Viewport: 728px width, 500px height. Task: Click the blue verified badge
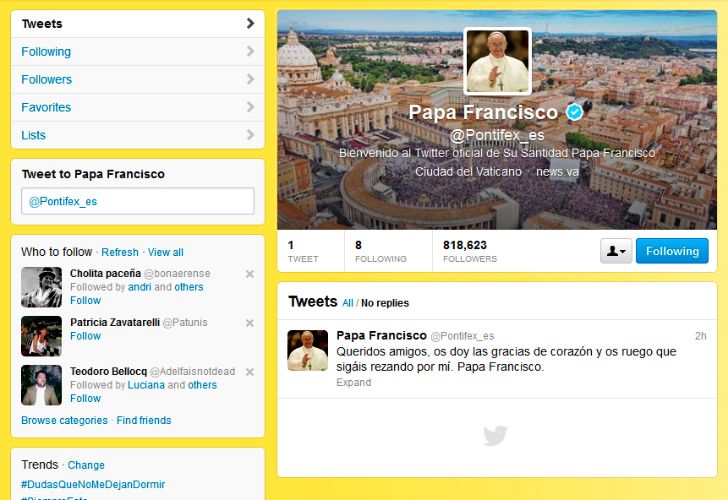[574, 112]
